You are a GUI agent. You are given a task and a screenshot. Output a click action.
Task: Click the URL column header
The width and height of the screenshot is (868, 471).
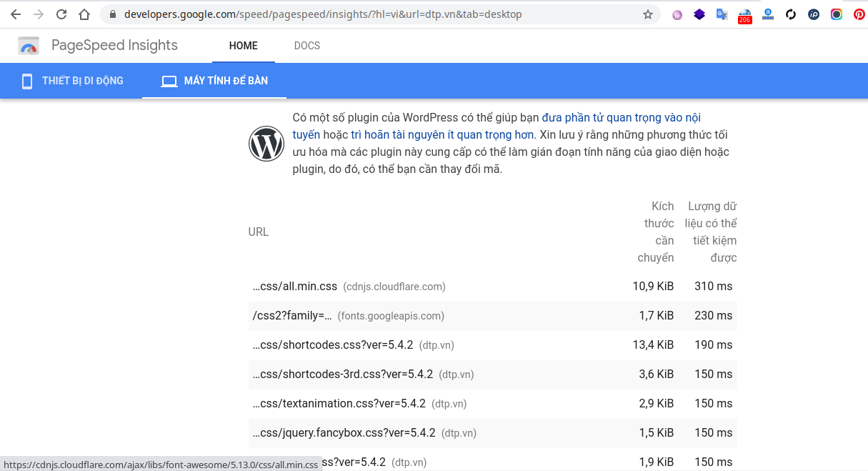pos(259,232)
